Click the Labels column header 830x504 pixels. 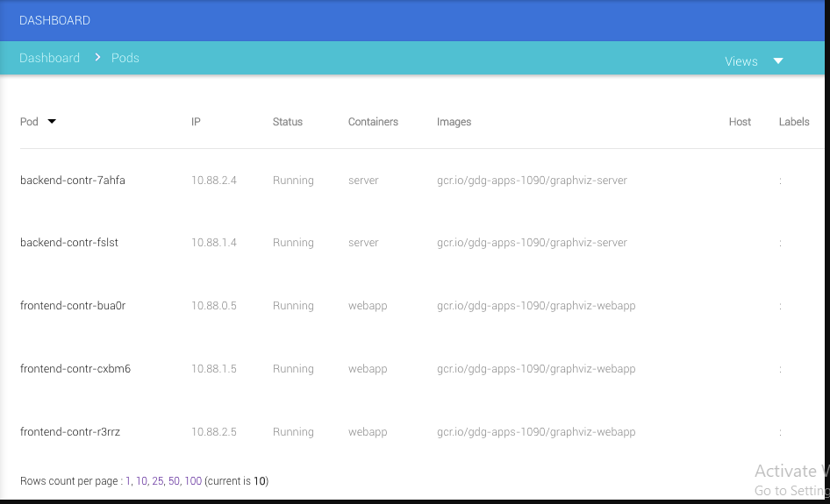794,122
